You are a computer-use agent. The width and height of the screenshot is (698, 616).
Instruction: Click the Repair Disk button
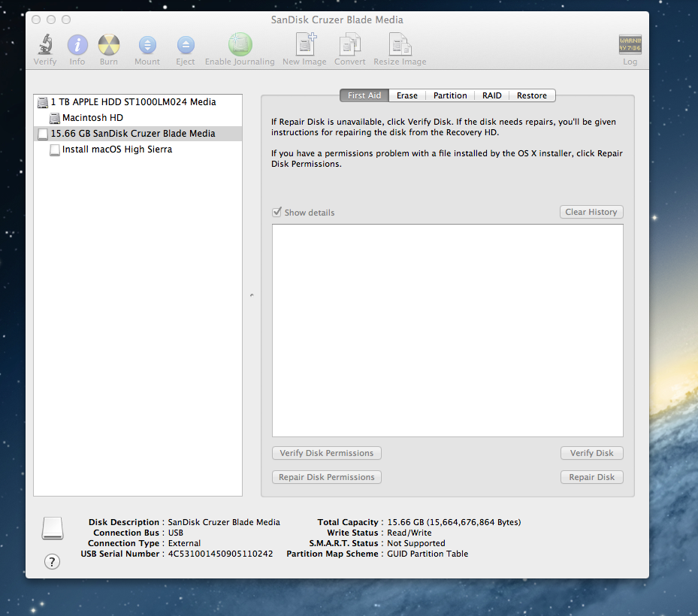tap(591, 477)
